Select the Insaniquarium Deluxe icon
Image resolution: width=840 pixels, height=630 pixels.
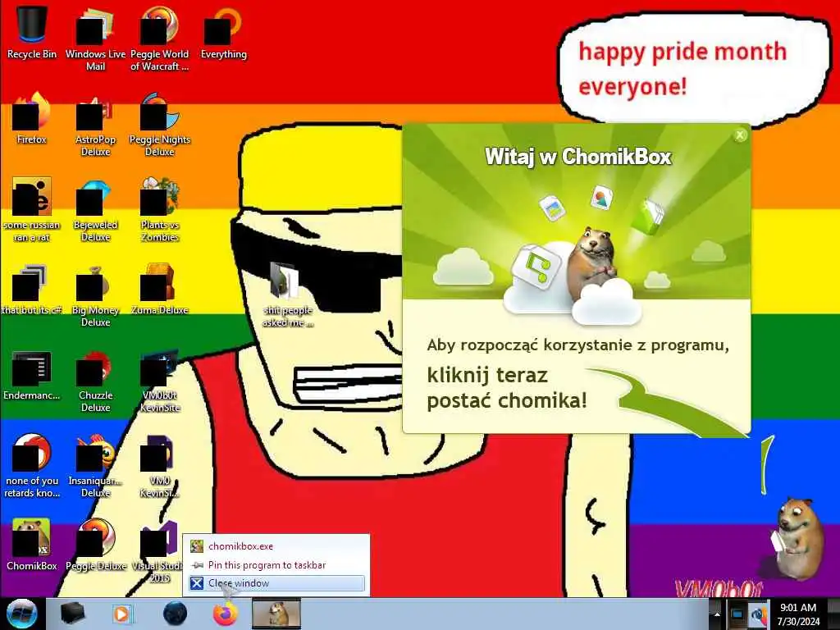click(95, 465)
